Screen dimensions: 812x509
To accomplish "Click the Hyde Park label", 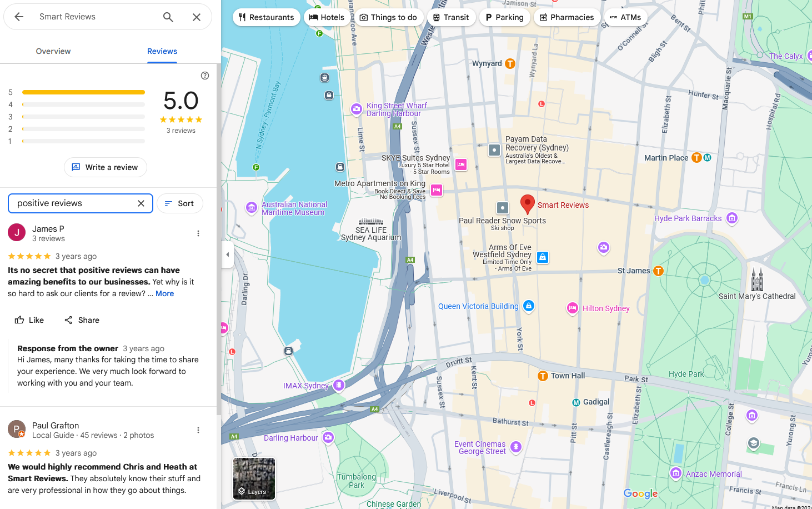I will [x=686, y=374].
